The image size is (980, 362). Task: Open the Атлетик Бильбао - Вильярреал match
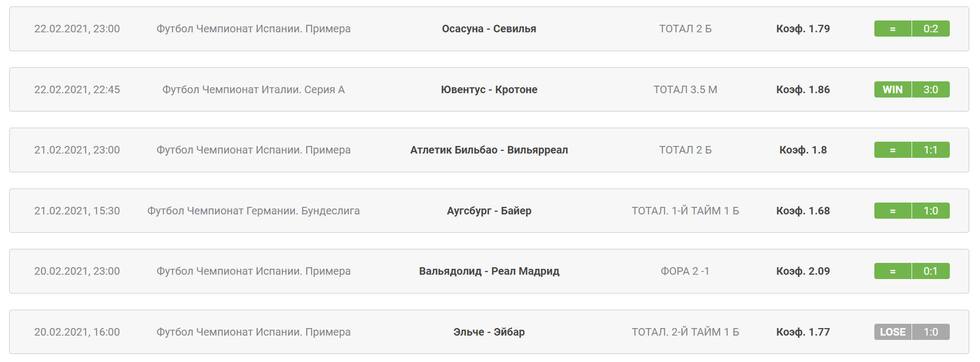[x=489, y=150]
